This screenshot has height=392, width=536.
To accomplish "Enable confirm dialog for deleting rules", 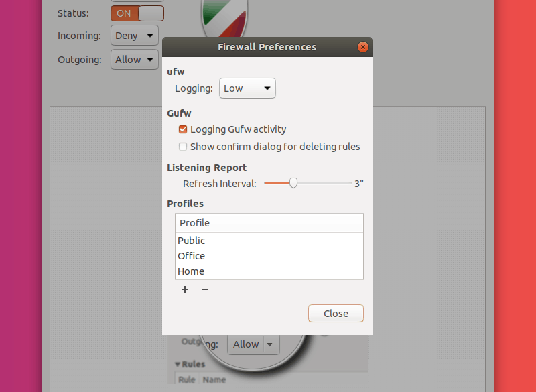I will (182, 147).
